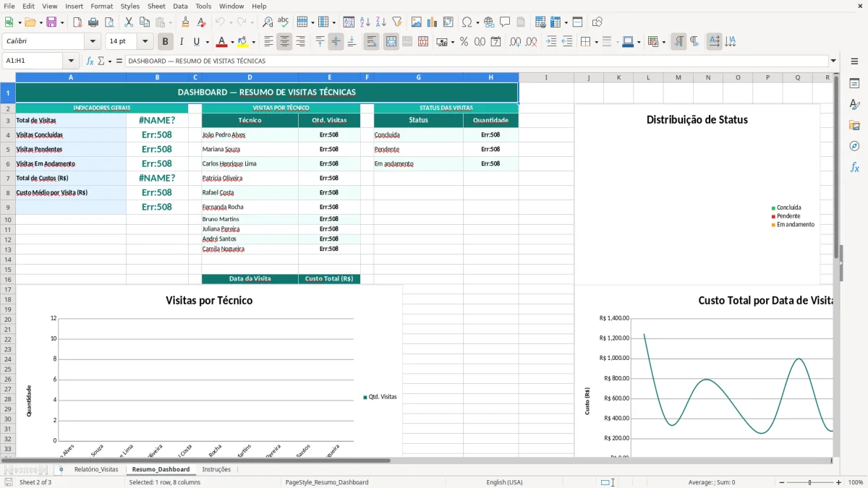
Task: Click the Insert Chart icon
Action: (433, 22)
